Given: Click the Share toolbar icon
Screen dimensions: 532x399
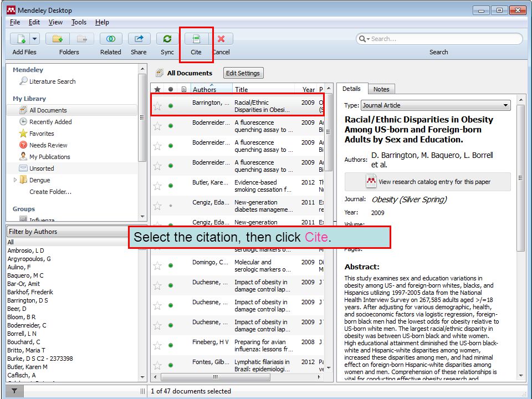Looking at the screenshot, I should [139, 39].
